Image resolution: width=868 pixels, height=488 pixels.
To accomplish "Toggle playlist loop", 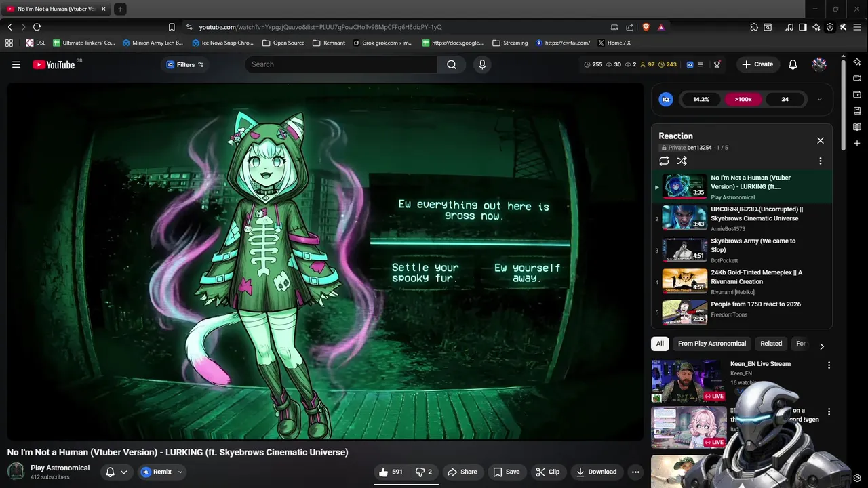I will (x=664, y=161).
